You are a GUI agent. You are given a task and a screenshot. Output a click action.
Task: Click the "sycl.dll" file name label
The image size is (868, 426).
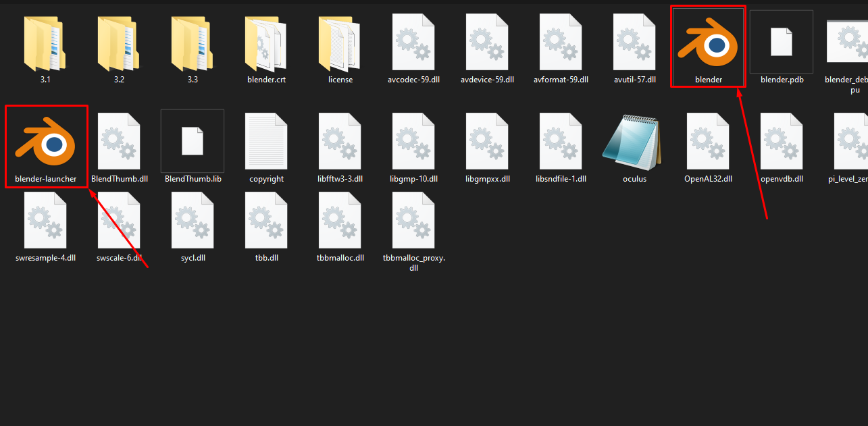193,258
